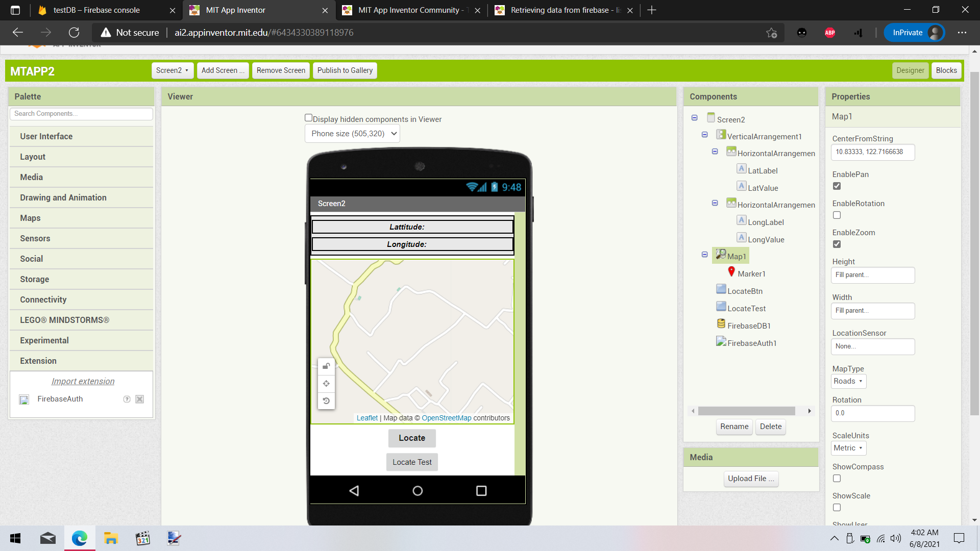Click the map lock icon in viewer
This screenshot has width=980, height=551.
pos(326,366)
